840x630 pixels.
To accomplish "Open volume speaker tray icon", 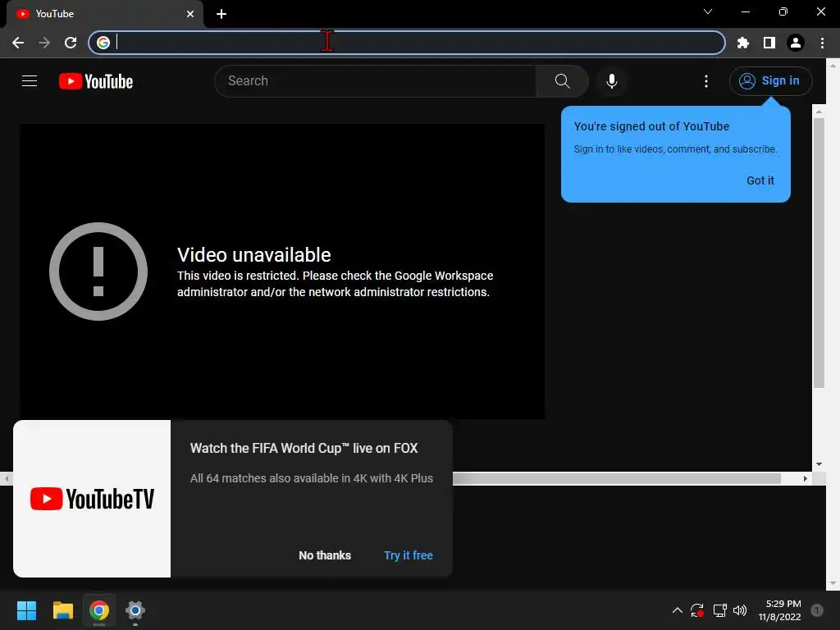I will pyautogui.click(x=740, y=610).
